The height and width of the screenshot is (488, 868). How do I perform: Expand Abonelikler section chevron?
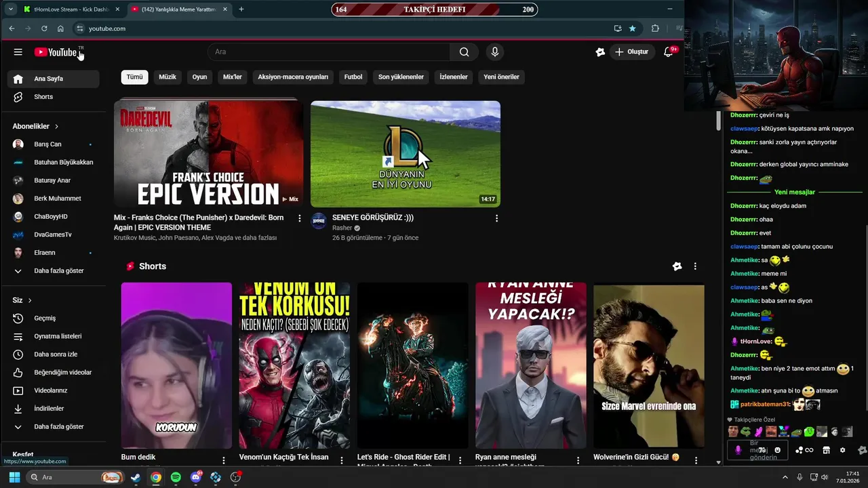[x=56, y=127]
